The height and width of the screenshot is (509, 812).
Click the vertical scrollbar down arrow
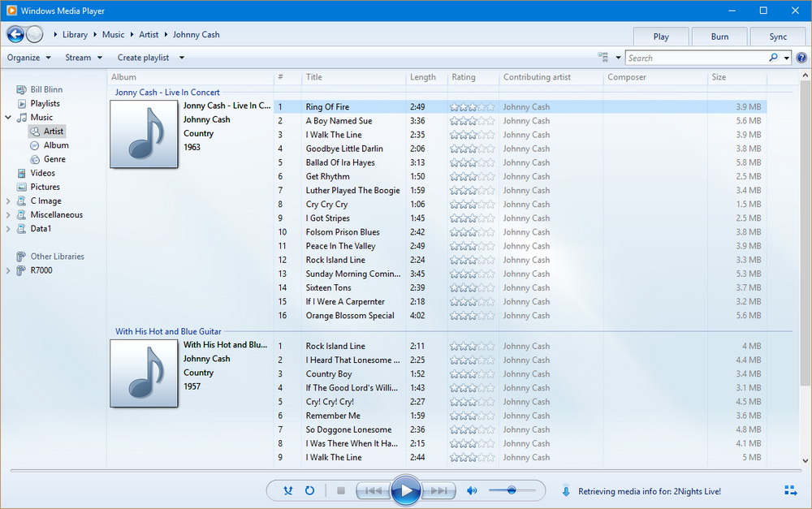806,460
